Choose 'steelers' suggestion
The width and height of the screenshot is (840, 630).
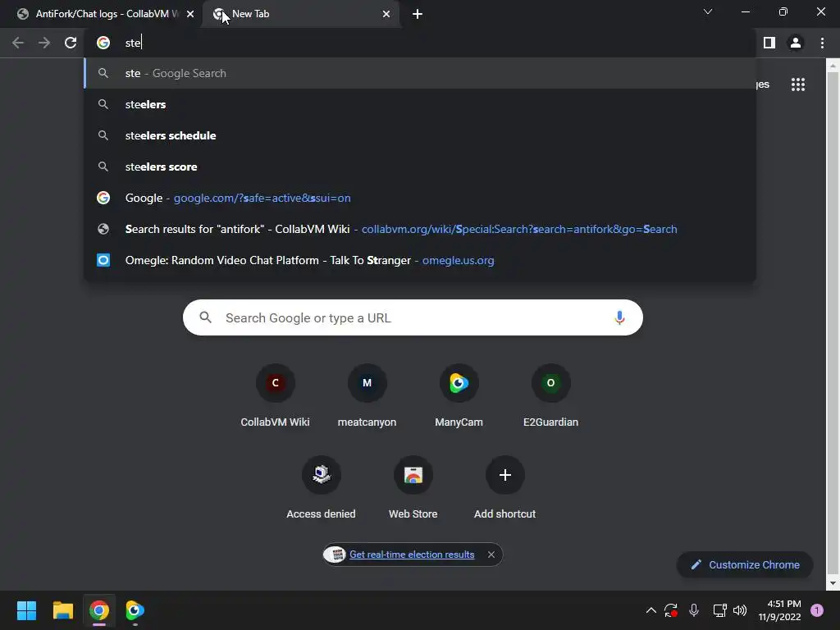(420, 104)
